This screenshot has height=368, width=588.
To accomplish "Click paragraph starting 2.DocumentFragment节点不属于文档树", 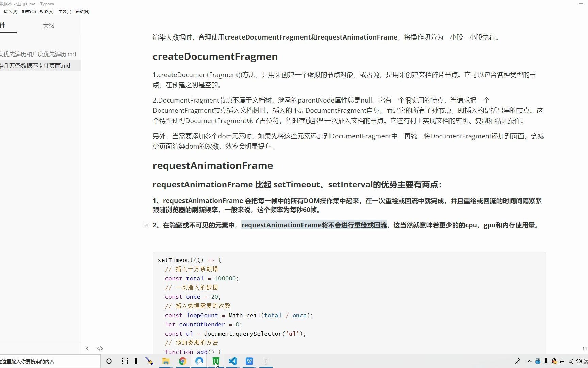I will (348, 110).
